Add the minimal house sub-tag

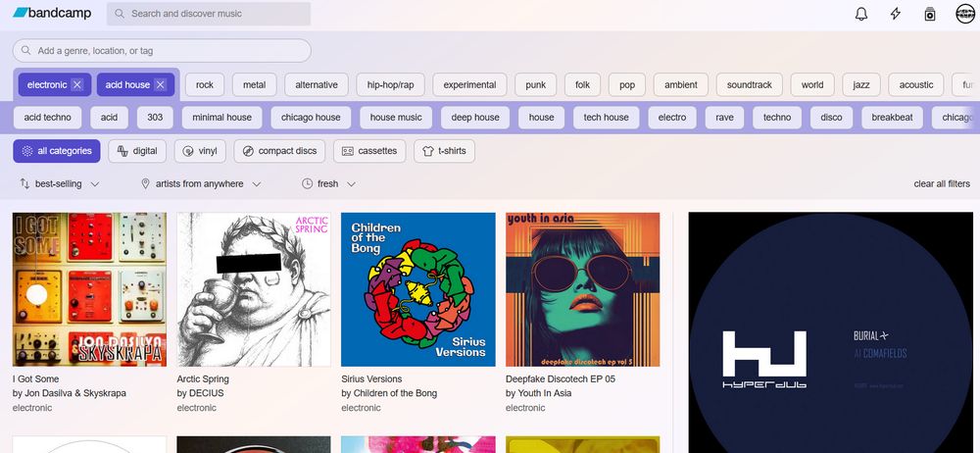click(x=221, y=117)
